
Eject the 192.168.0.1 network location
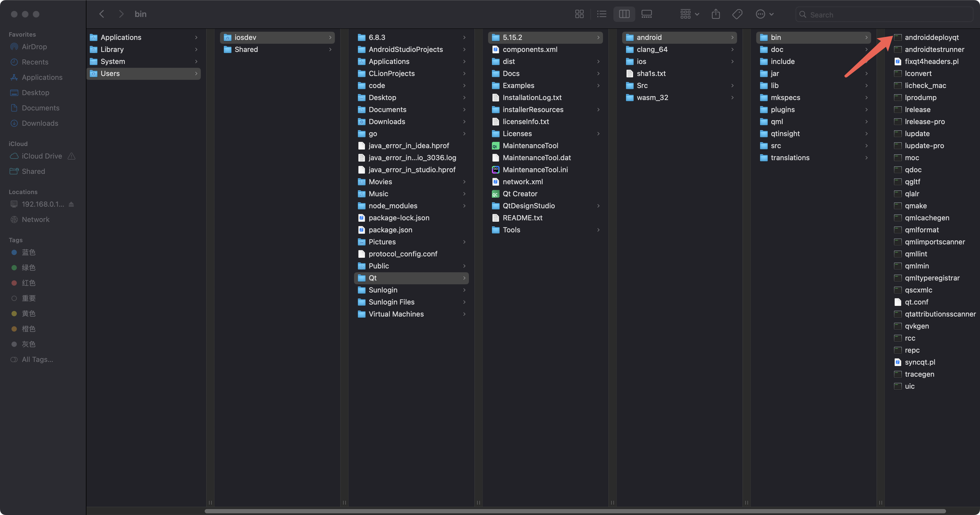coord(71,204)
